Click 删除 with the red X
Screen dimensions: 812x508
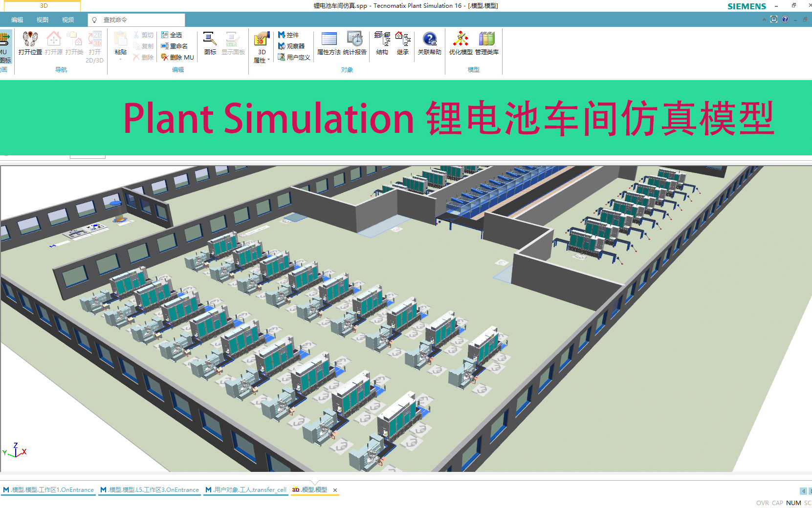pos(144,58)
